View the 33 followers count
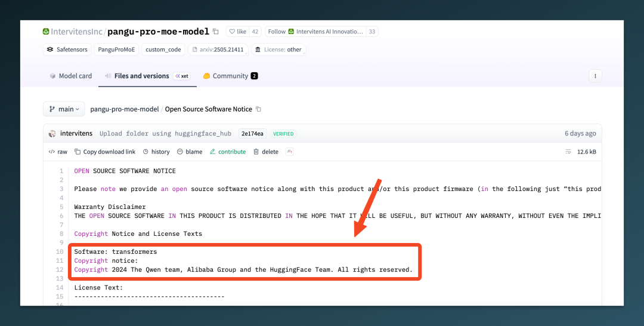 click(x=371, y=32)
